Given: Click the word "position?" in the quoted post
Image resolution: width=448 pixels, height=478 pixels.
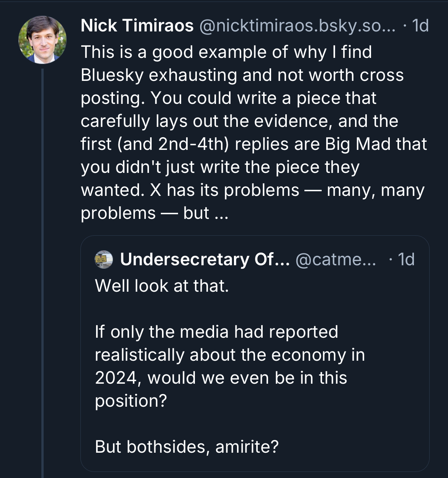Looking at the screenshot, I should (x=131, y=401).
